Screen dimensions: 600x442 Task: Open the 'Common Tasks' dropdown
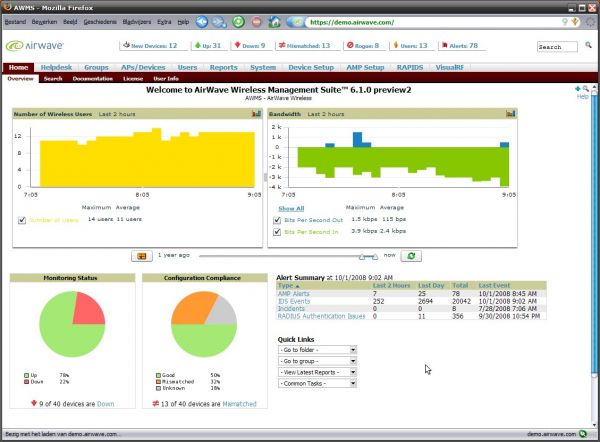[317, 383]
